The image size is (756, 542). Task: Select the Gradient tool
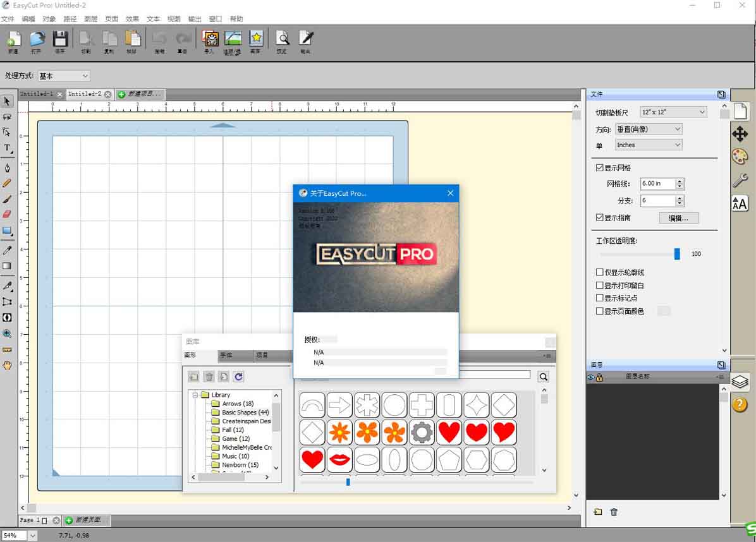click(7, 266)
